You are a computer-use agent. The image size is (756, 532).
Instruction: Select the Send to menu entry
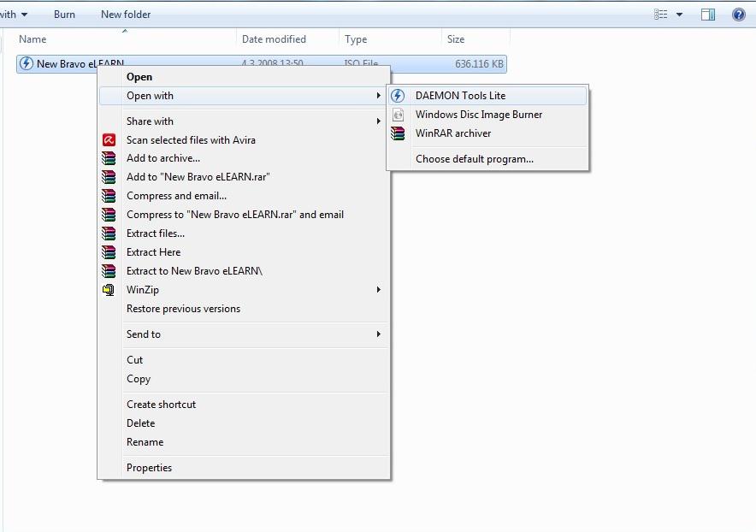click(244, 334)
